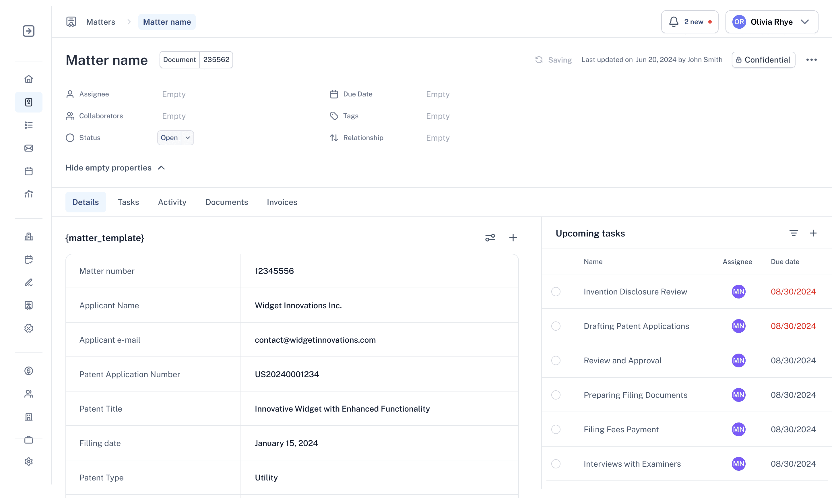Expand the sidebar with arrow icon
Image resolution: width=838 pixels, height=504 pixels.
click(28, 31)
